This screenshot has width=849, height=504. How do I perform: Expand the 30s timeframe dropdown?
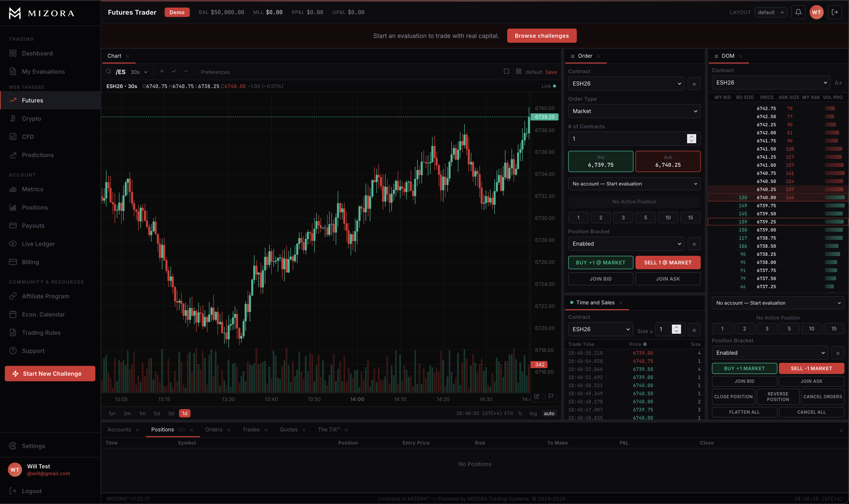[x=139, y=72]
